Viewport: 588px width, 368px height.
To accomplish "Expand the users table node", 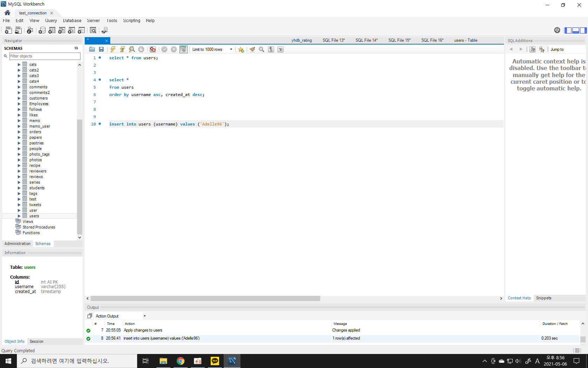I will pyautogui.click(x=19, y=216).
